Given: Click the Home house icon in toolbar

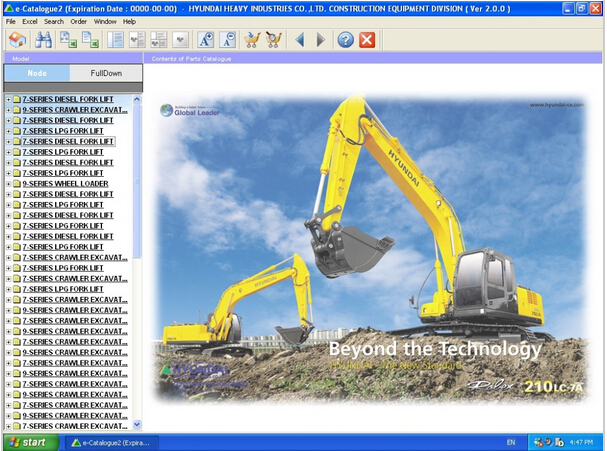Looking at the screenshot, I should click(17, 40).
